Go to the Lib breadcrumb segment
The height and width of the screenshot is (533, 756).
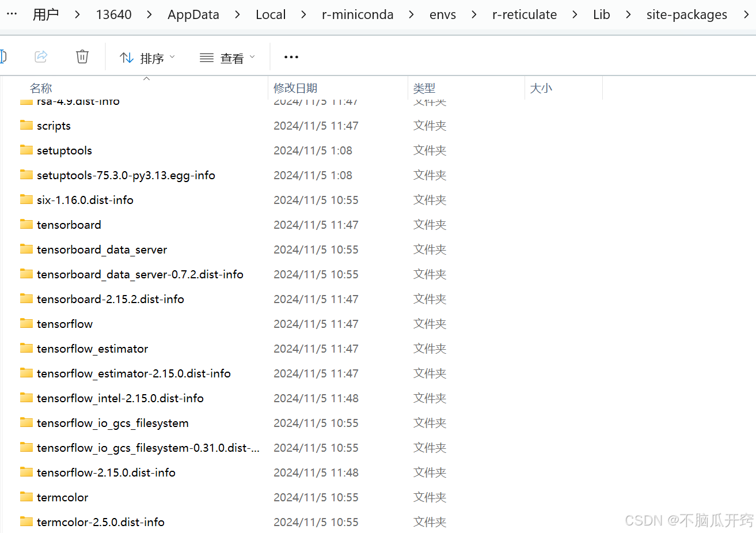tap(602, 14)
